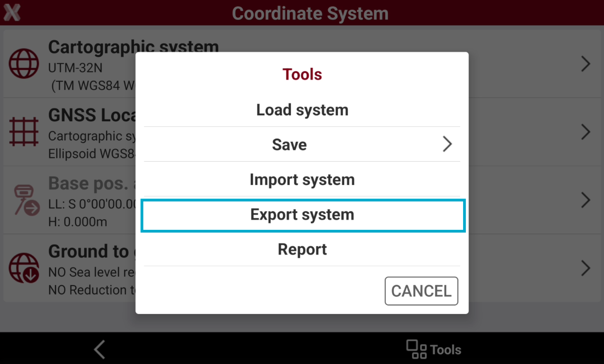Expand Save options via chevron arrow
604x364 pixels.
(x=447, y=144)
